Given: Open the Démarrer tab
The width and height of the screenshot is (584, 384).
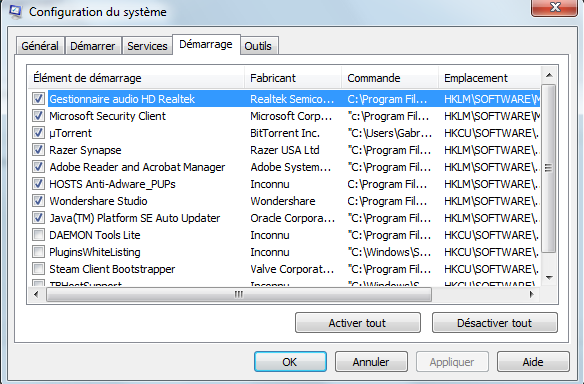Looking at the screenshot, I should (93, 46).
